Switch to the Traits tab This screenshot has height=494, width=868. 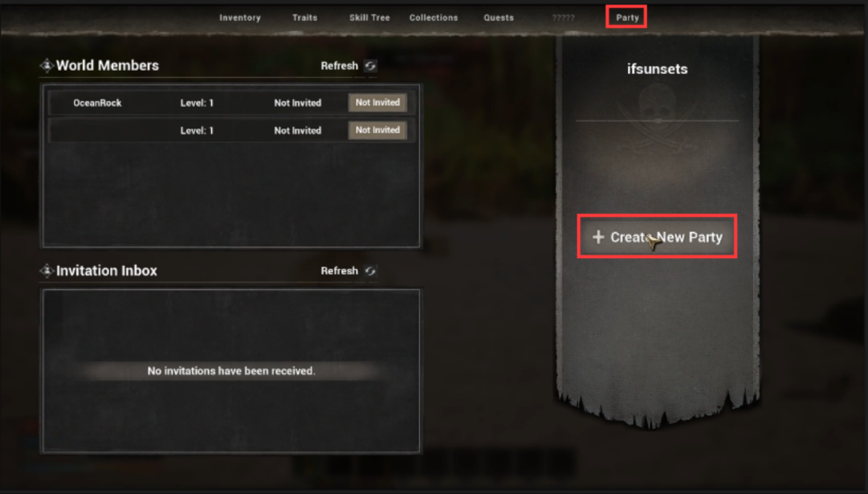tap(304, 18)
